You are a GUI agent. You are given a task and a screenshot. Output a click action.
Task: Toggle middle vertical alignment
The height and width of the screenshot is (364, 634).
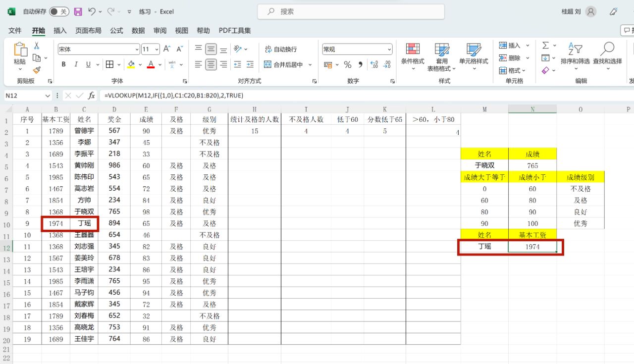pos(211,49)
